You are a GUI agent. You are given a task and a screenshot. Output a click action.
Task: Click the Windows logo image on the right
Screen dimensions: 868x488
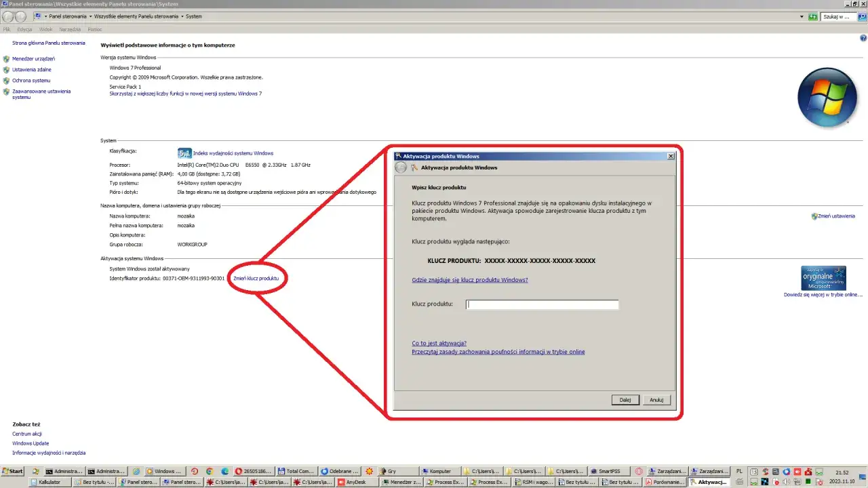click(827, 97)
